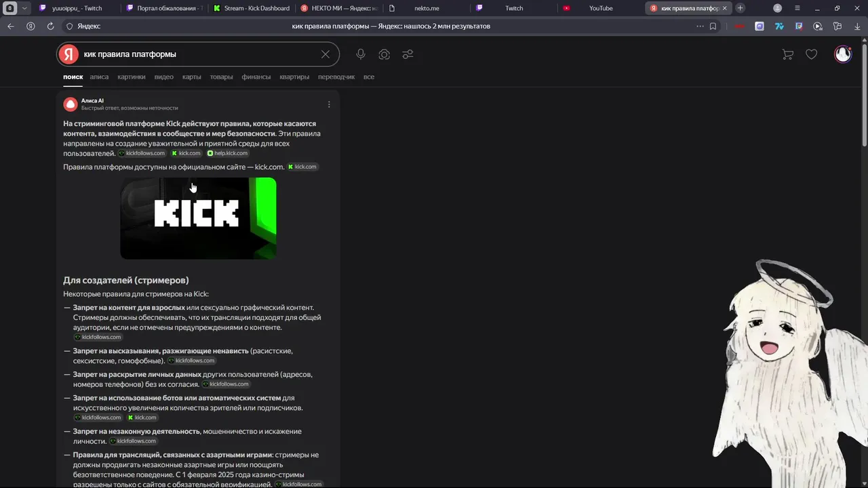Open the site protection shield icon
868x488 pixels.
[x=69, y=26]
